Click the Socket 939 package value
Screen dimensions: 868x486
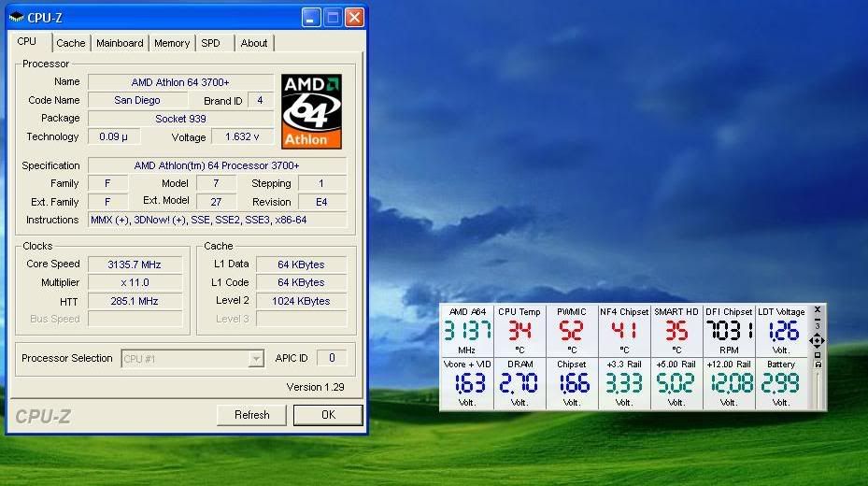coord(180,119)
